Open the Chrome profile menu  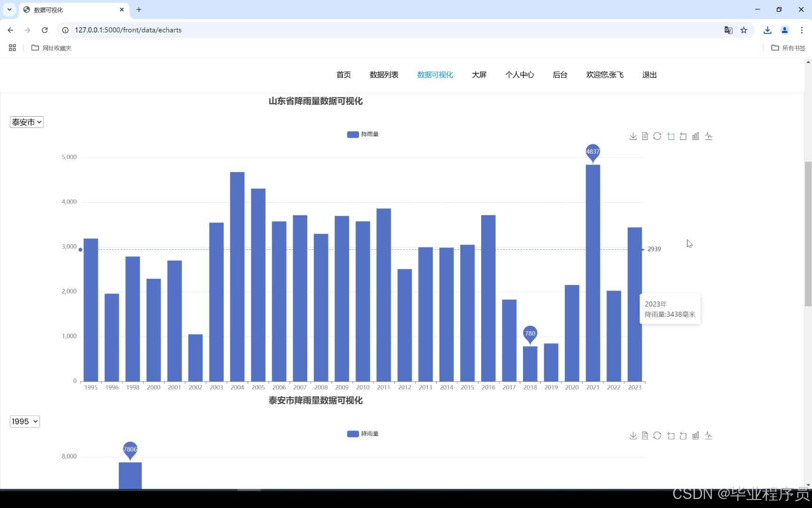point(784,30)
